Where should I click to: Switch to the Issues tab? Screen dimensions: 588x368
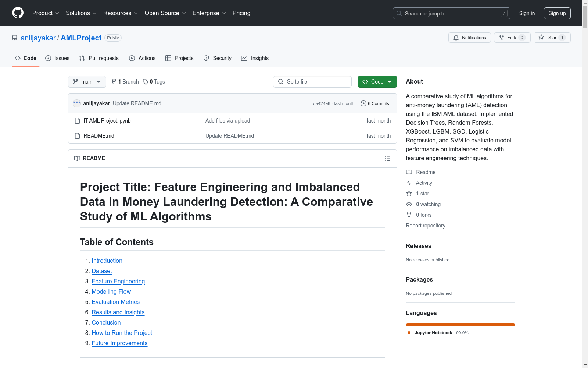[x=57, y=58]
